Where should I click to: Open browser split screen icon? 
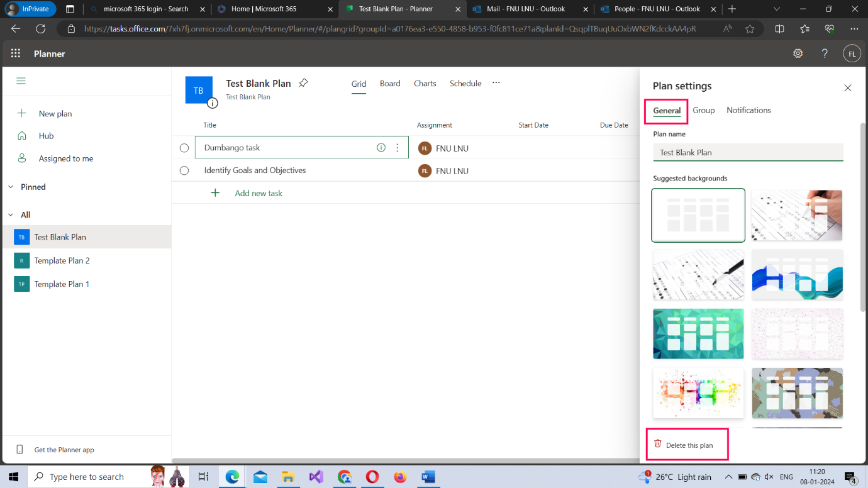point(779,28)
